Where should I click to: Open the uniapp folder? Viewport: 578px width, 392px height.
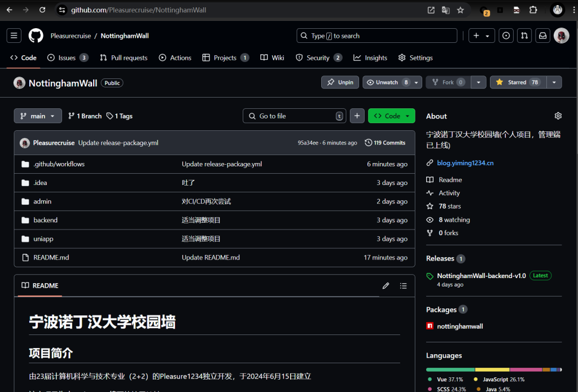click(x=43, y=239)
